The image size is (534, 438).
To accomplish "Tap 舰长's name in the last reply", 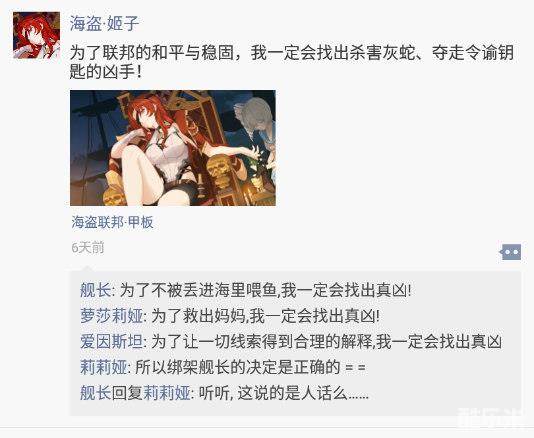I will click(x=95, y=393).
